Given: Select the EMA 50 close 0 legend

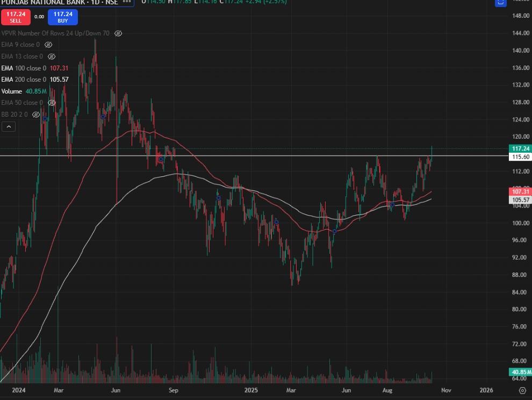Looking at the screenshot, I should coord(22,103).
